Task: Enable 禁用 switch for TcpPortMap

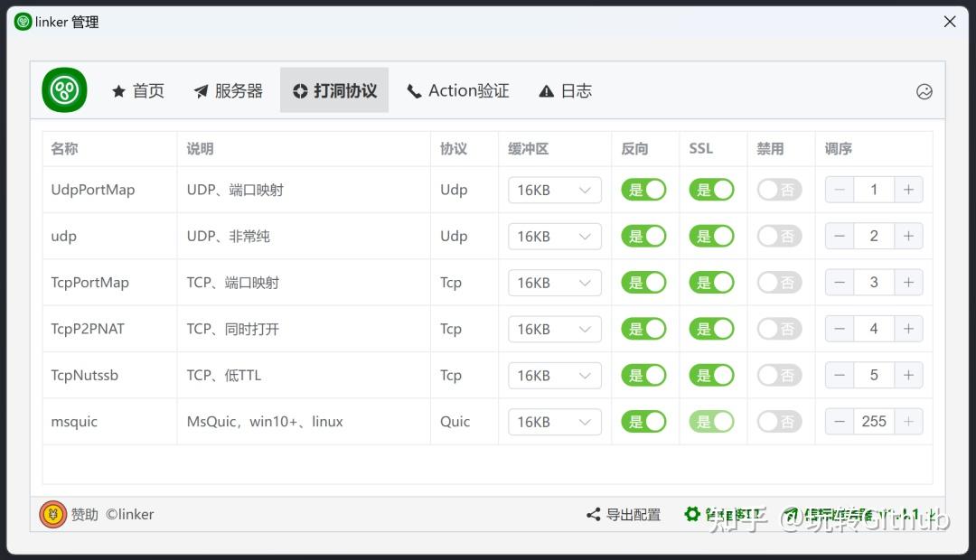Action: pos(779,283)
